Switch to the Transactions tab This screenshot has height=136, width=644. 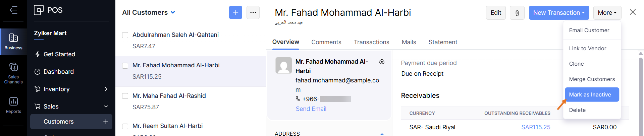point(371,42)
